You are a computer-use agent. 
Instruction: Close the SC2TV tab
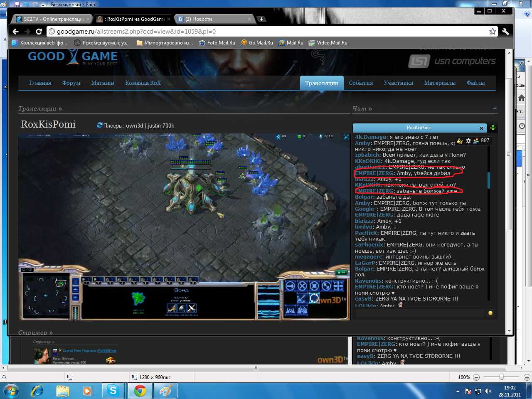88,19
